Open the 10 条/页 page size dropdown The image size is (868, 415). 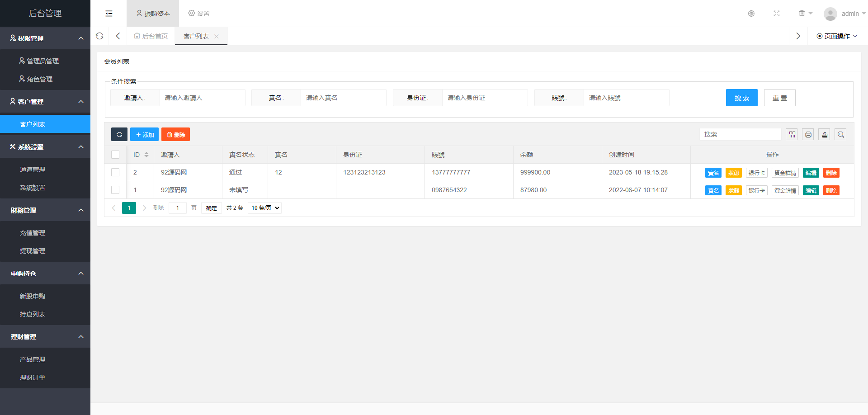pyautogui.click(x=265, y=208)
